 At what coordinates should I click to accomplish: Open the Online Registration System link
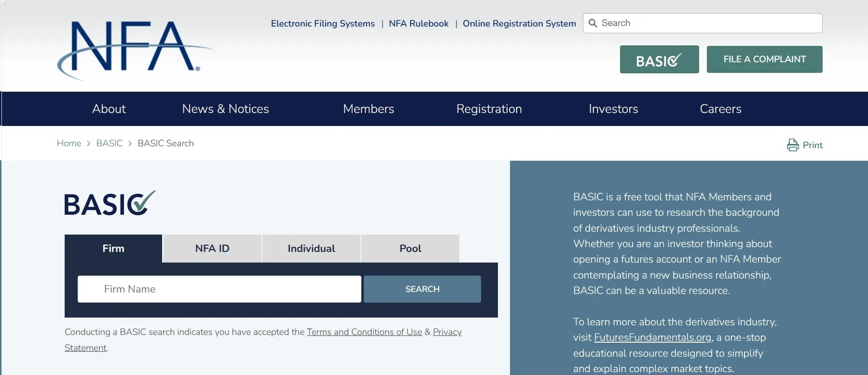(x=519, y=24)
